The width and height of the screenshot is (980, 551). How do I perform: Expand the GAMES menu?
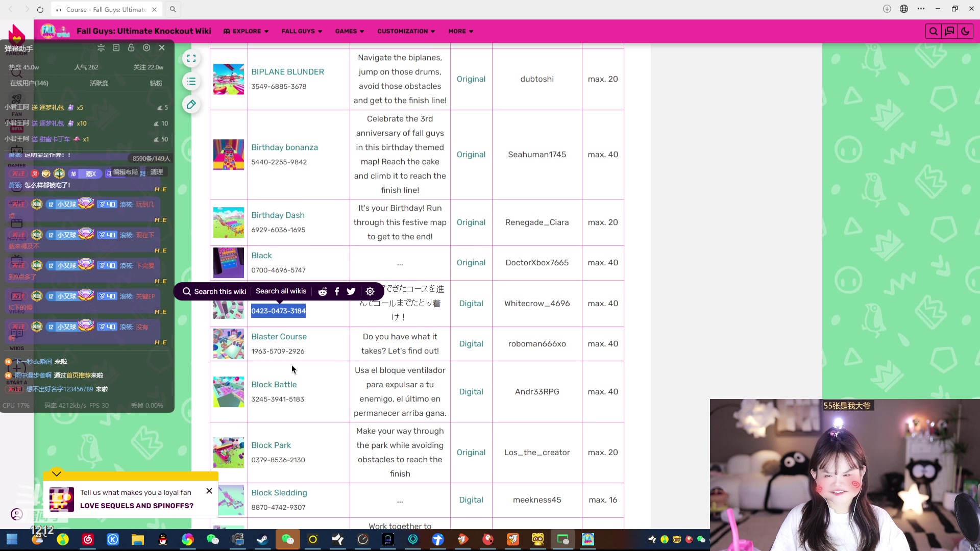350,31
